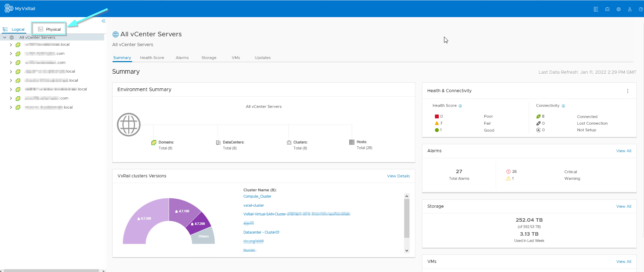Open the Datacenter - Cluster01 link
The height and width of the screenshot is (272, 644).
[262, 232]
